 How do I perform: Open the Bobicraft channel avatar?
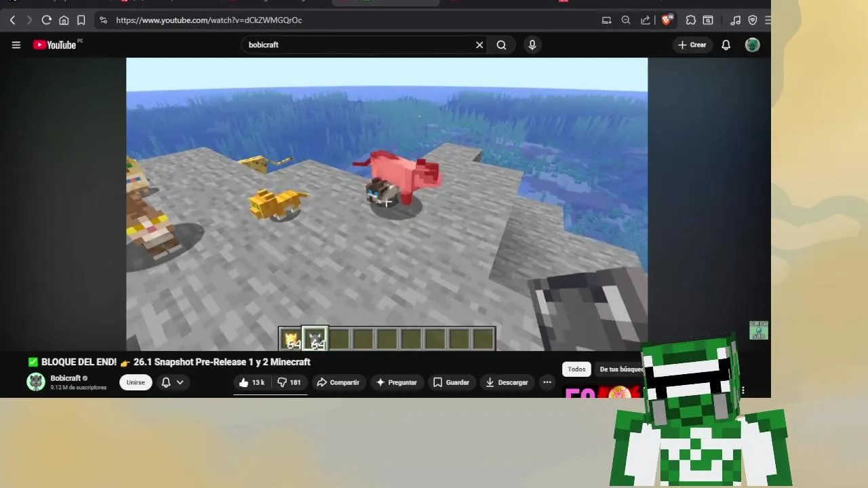point(36,382)
